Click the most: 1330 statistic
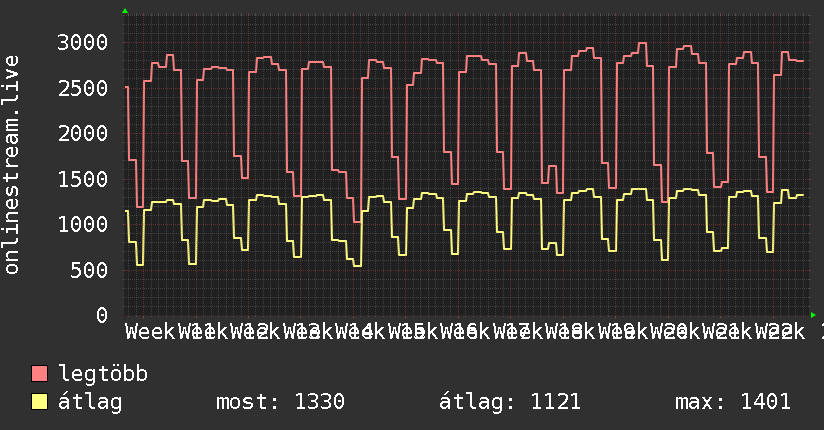 pos(280,402)
